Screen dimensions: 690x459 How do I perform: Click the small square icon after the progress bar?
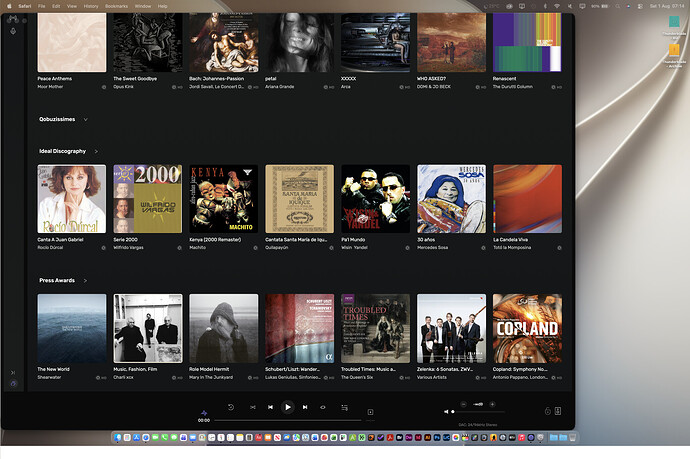[x=371, y=412]
